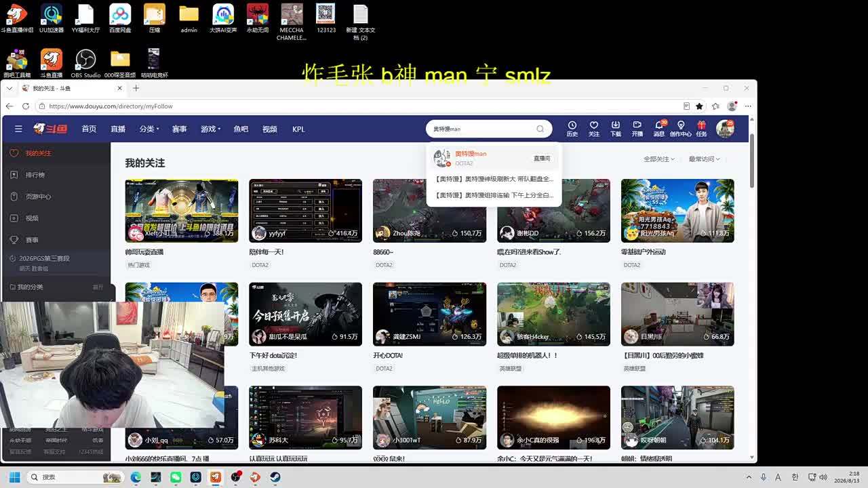Click the Windows Start button

(x=14, y=477)
